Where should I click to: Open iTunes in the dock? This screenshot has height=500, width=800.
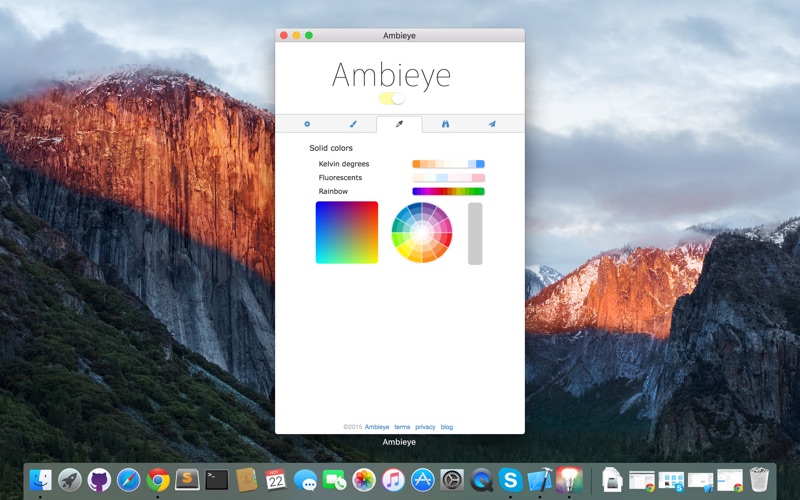click(x=393, y=480)
